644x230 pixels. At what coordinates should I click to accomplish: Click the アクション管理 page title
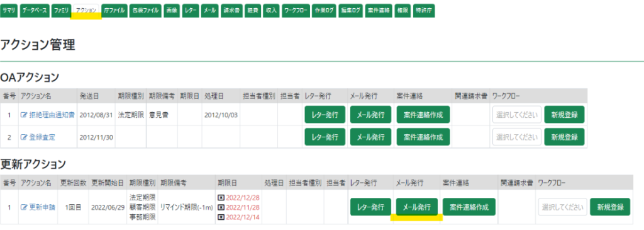click(38, 45)
